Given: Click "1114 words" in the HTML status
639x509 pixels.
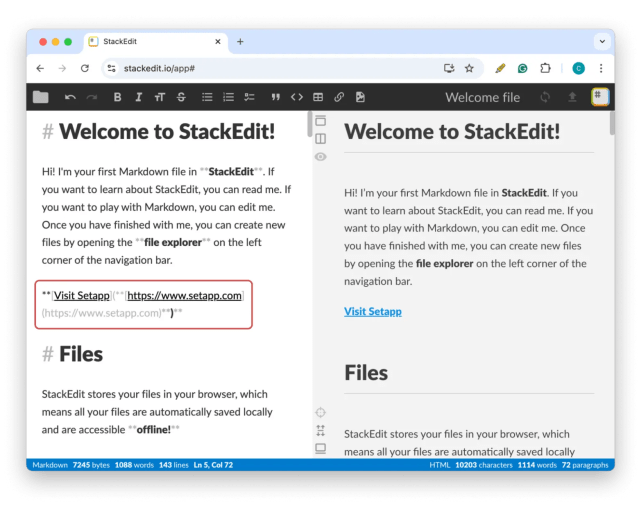Looking at the screenshot, I should point(537,465).
